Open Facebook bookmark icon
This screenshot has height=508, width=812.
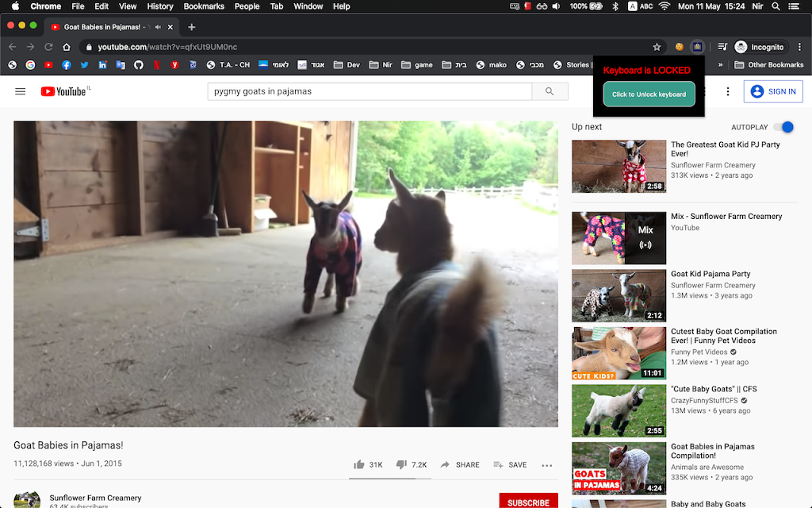coord(67,65)
